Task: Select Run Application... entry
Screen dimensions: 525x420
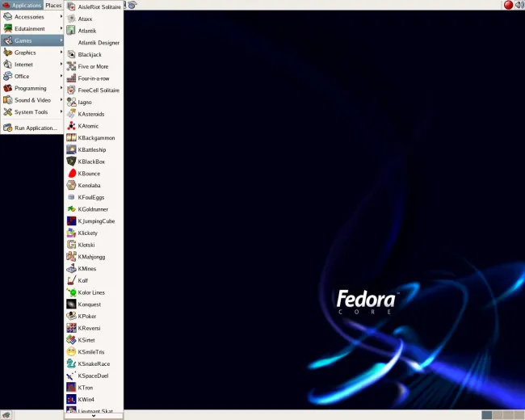Action: (x=31, y=128)
